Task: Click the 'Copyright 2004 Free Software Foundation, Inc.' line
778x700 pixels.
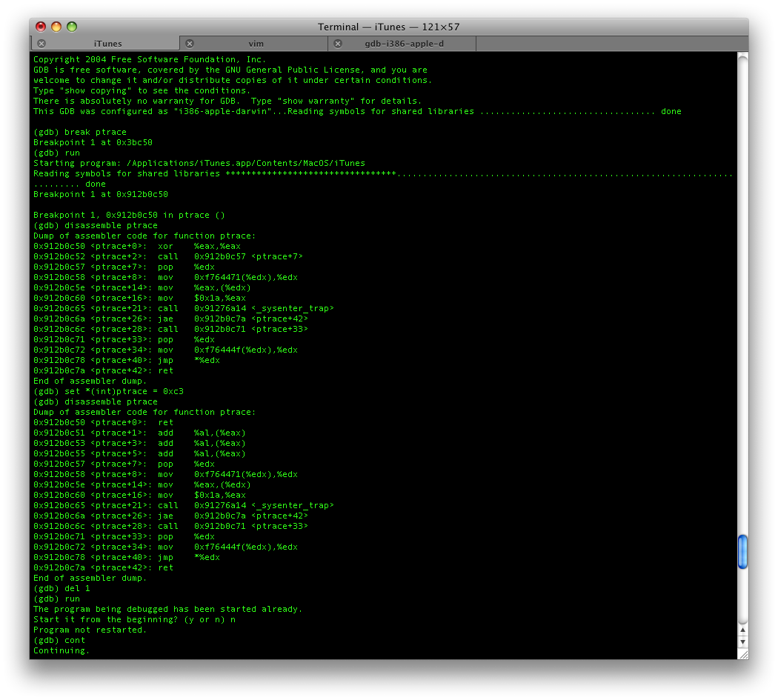Action: tap(150, 59)
